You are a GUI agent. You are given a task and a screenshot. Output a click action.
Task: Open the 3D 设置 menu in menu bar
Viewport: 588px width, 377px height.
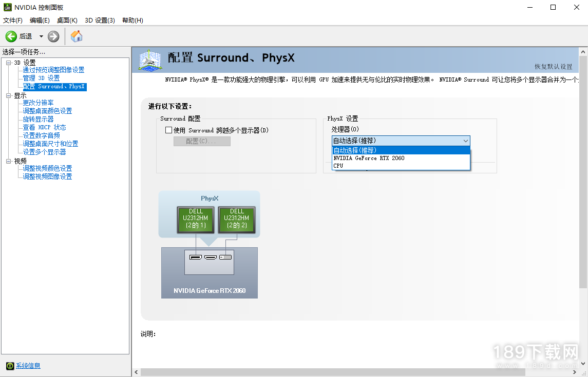100,21
